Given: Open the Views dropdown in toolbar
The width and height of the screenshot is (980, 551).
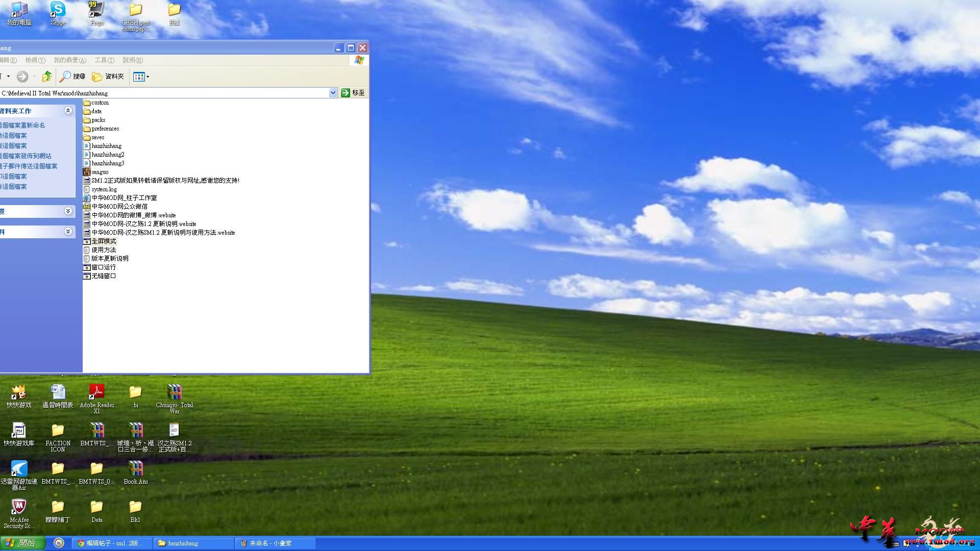Looking at the screenshot, I should pyautogui.click(x=141, y=77).
